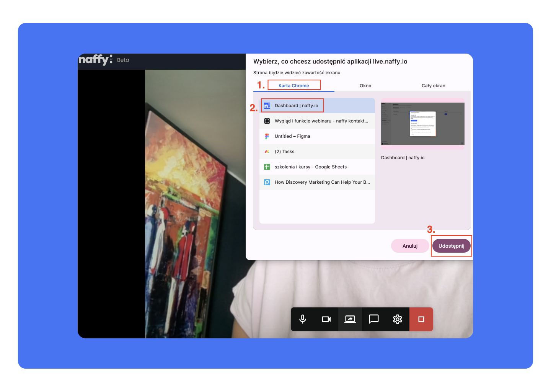The height and width of the screenshot is (392, 551).
Task: Select Wygląd i funkcje webinaru row
Action: (x=317, y=121)
